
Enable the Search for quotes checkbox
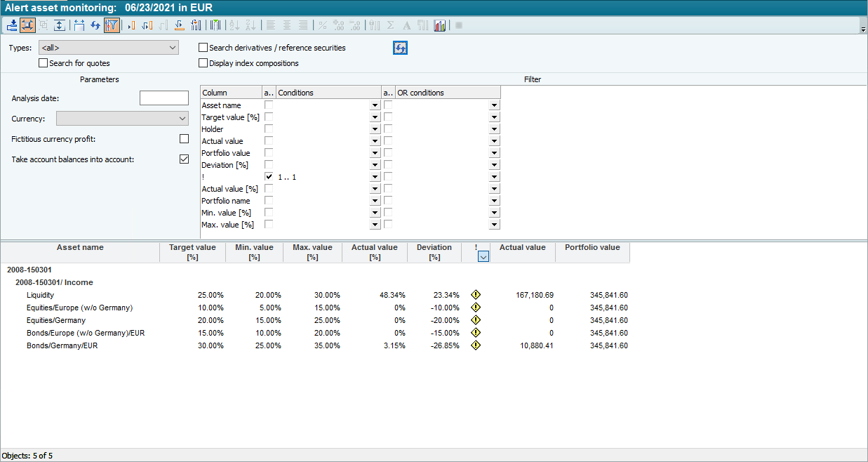pyautogui.click(x=44, y=63)
